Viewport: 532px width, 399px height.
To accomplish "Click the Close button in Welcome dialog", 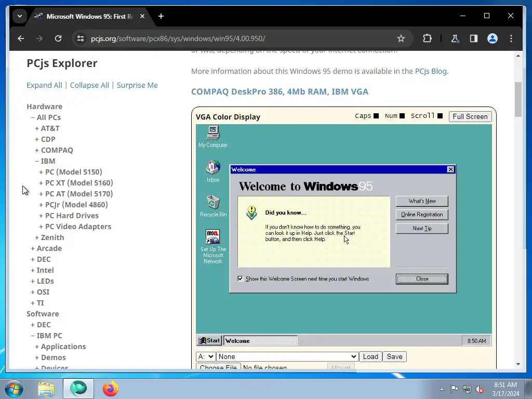I will [x=422, y=279].
